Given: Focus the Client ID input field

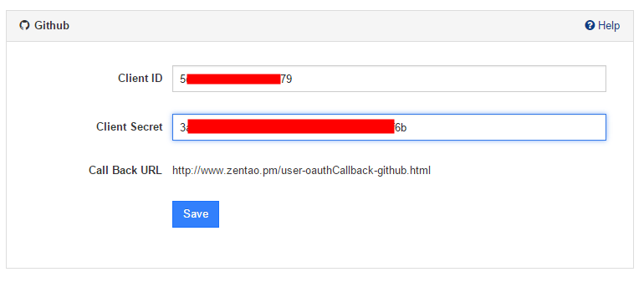Looking at the screenshot, I should click(x=389, y=79).
